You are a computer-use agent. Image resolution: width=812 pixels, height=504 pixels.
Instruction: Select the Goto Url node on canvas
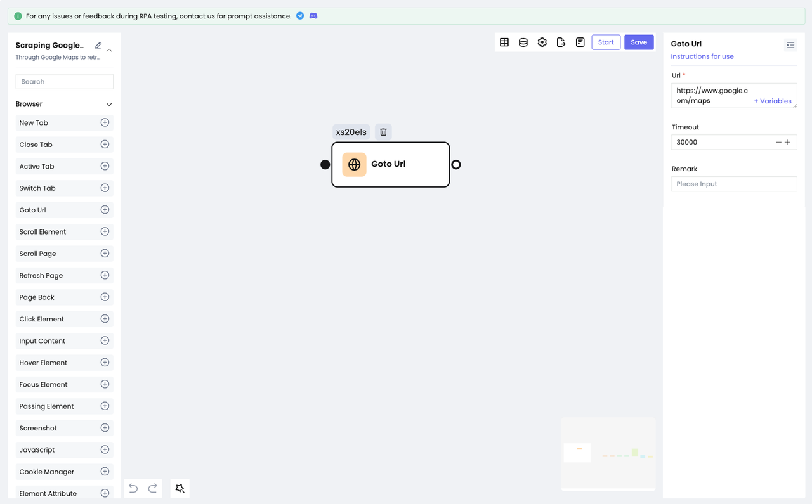pyautogui.click(x=391, y=164)
